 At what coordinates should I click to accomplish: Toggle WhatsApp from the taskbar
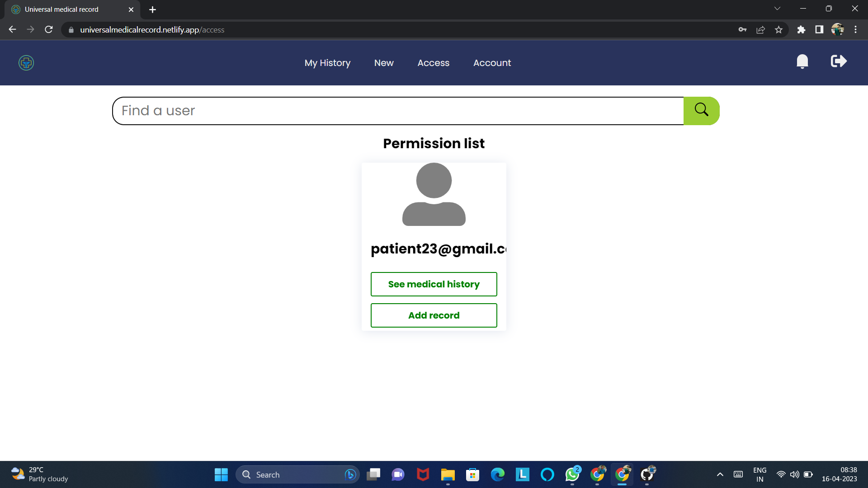tap(572, 474)
